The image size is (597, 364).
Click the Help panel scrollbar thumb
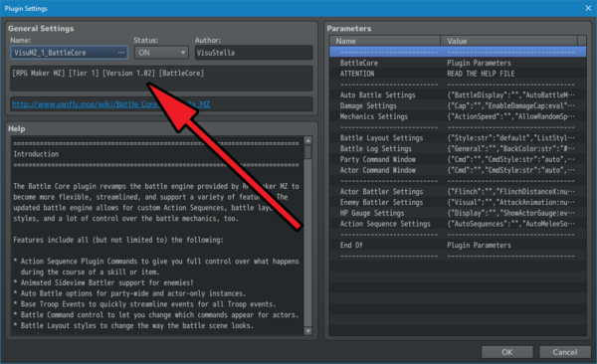click(308, 152)
